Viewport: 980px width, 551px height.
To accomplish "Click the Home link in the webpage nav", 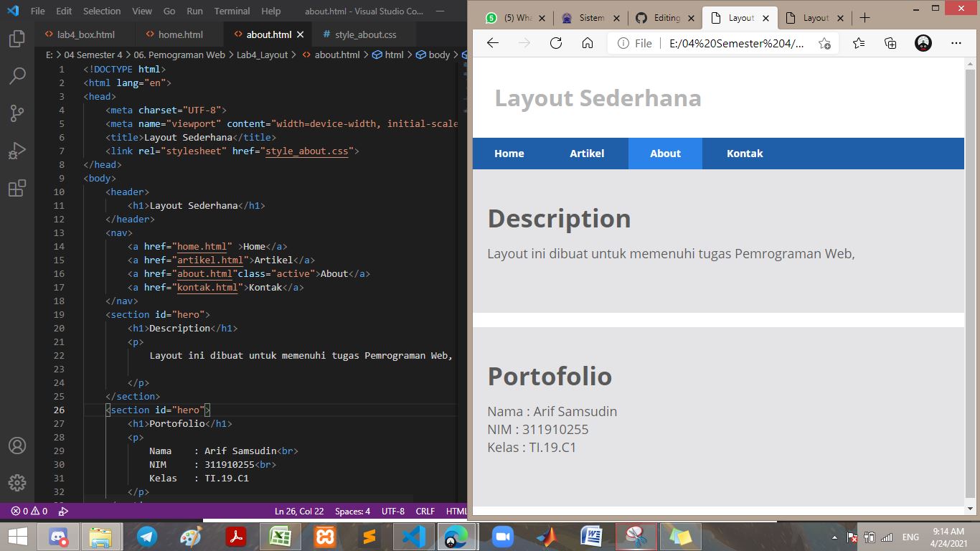I will (509, 154).
